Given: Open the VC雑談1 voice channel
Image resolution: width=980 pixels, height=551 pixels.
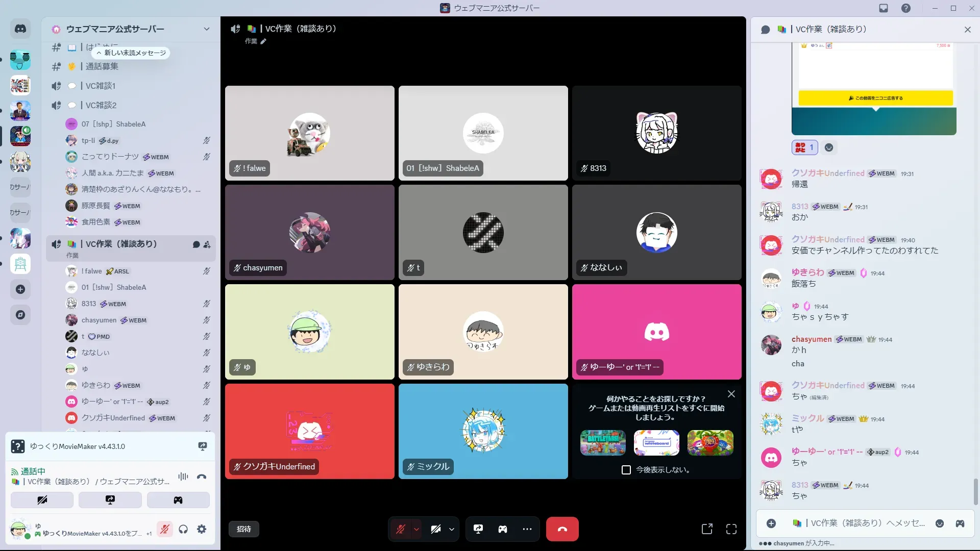Looking at the screenshot, I should tap(101, 86).
